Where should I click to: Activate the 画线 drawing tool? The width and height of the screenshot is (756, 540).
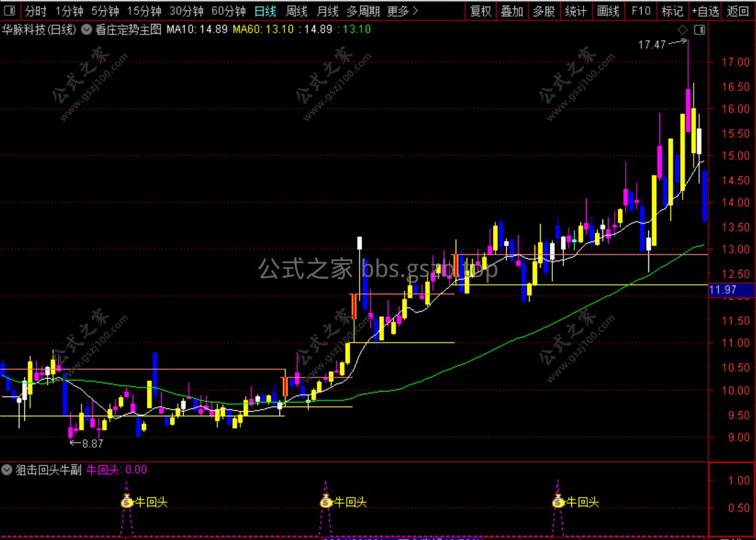608,11
